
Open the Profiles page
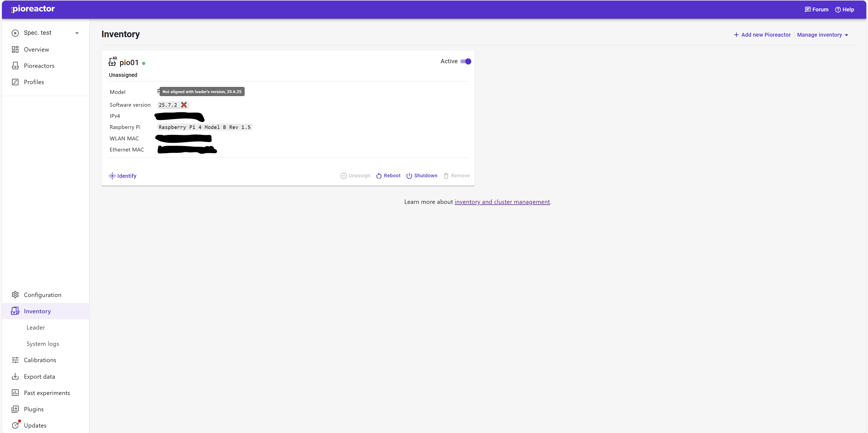(x=46, y=82)
